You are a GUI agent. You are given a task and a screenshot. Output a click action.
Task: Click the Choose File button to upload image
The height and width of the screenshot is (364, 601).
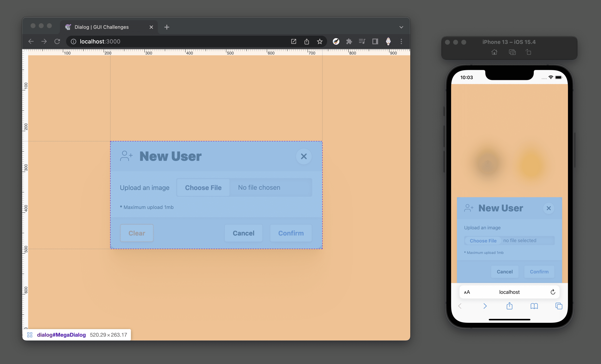203,187
